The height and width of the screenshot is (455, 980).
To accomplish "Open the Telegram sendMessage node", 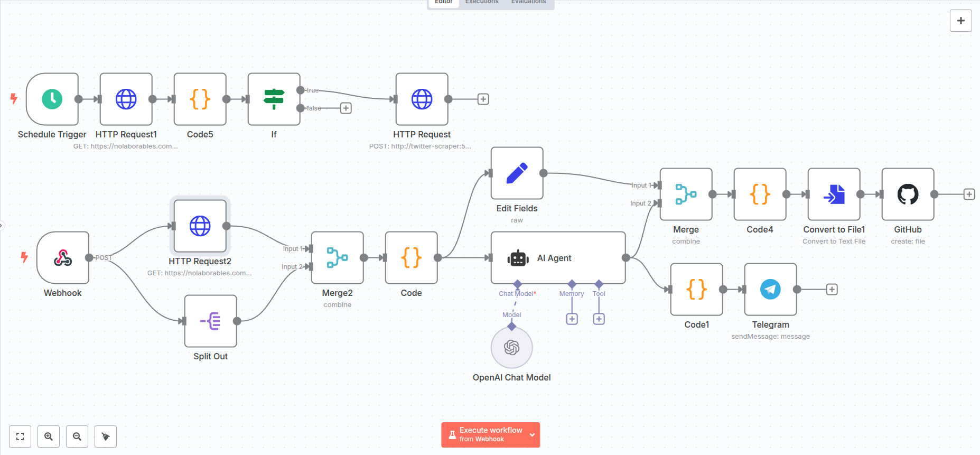I will click(x=770, y=289).
